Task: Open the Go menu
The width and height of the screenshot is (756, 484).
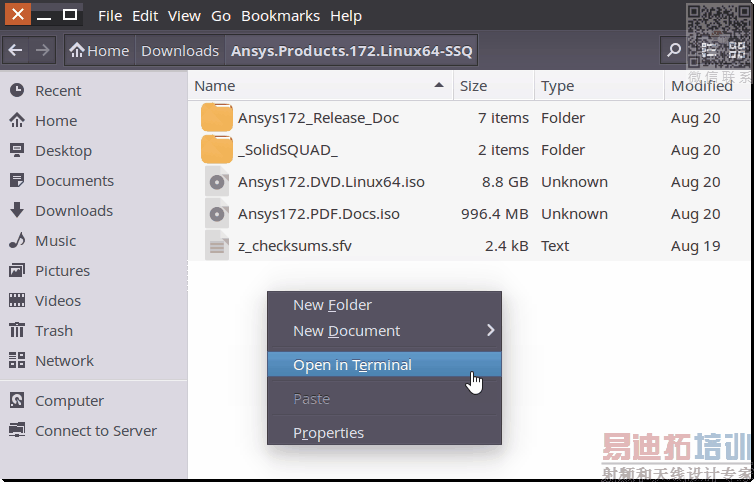Action: [x=221, y=16]
